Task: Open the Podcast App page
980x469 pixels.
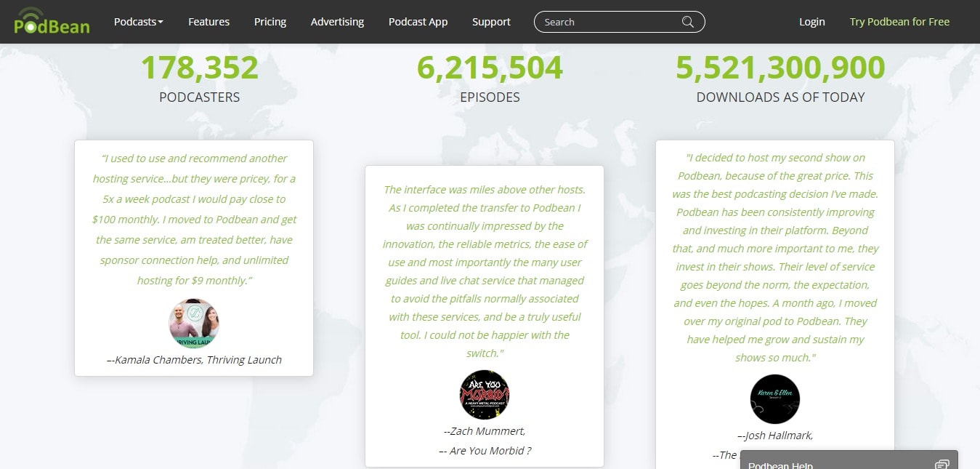Action: (418, 22)
